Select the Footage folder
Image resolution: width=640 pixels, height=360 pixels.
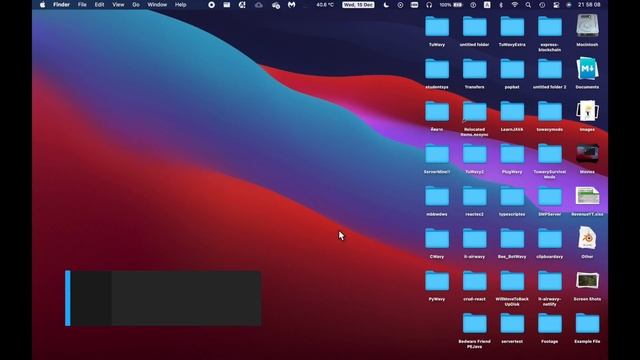[x=549, y=324]
